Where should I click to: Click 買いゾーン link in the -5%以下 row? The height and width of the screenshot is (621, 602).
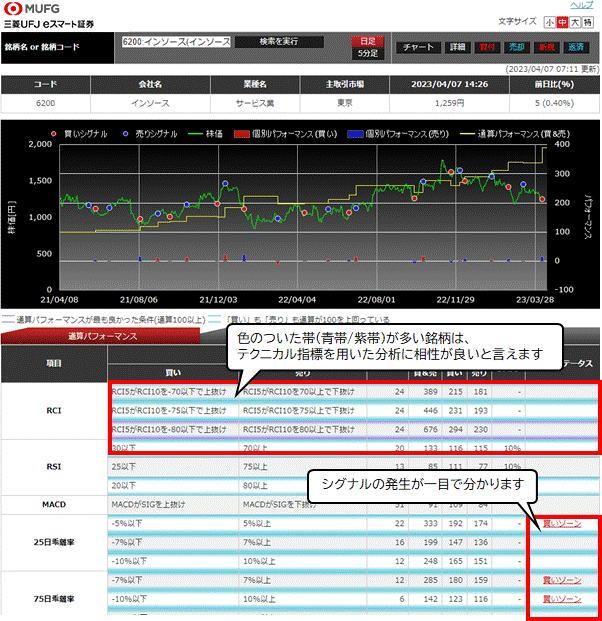click(562, 524)
